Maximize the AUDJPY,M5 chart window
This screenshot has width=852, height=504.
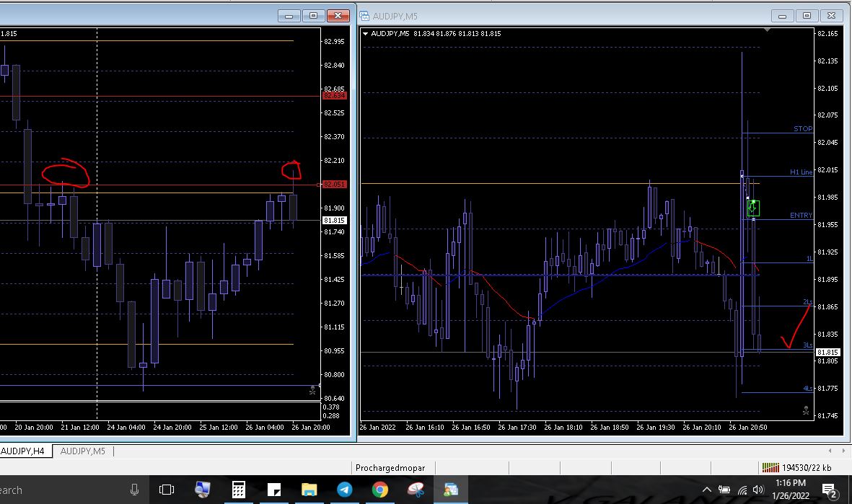tap(807, 16)
